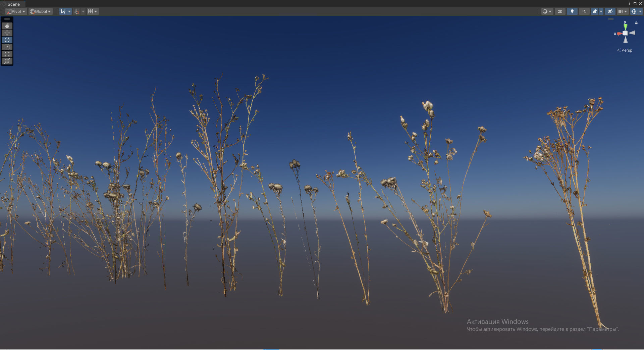Select the Rotate tool
The width and height of the screenshot is (644, 350).
(x=7, y=40)
